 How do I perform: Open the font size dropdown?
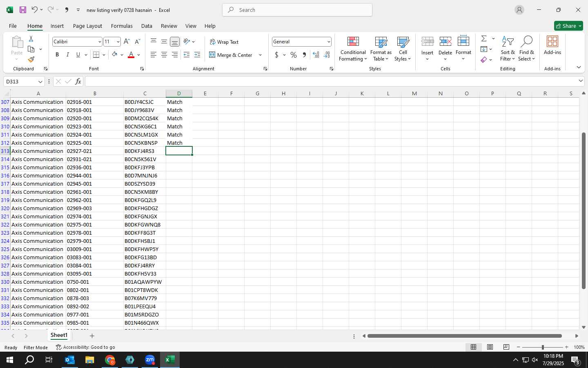(118, 42)
